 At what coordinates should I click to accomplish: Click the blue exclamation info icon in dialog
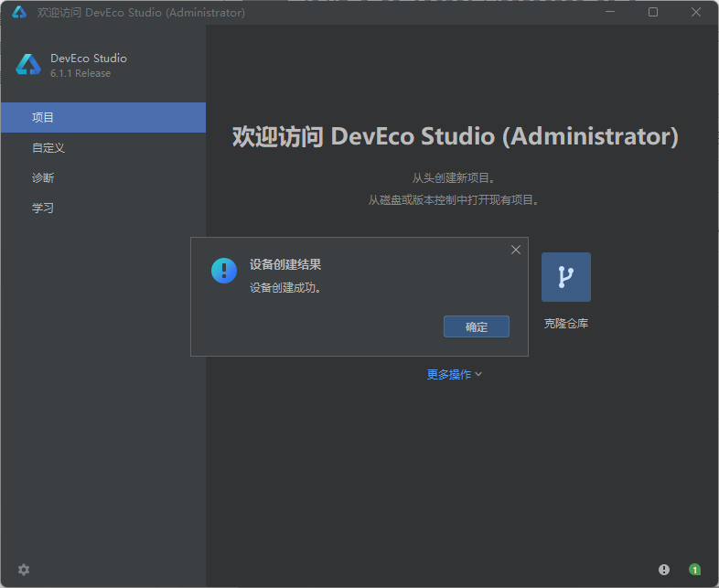click(224, 271)
